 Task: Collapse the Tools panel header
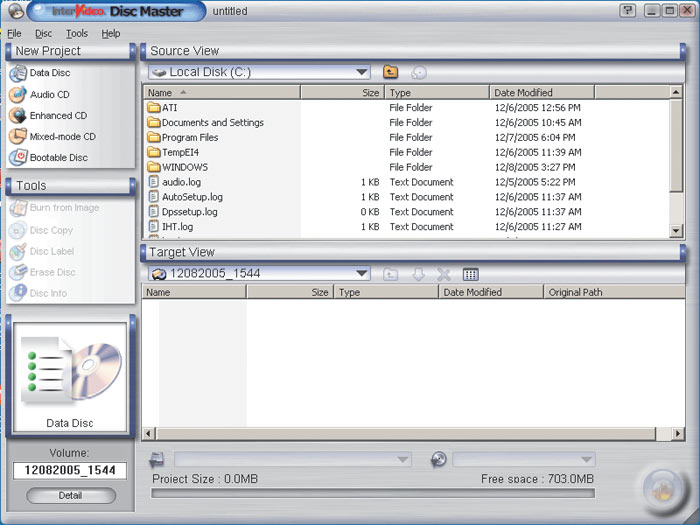71,186
